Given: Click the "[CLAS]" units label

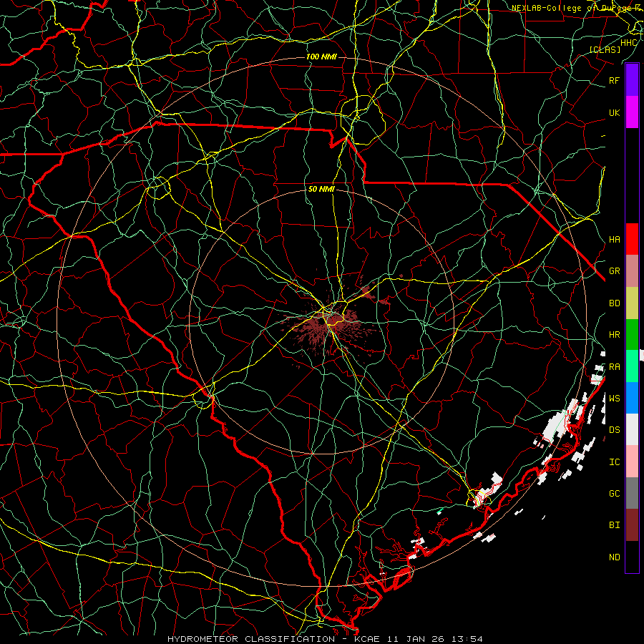Looking at the screenshot, I should coord(605,49).
